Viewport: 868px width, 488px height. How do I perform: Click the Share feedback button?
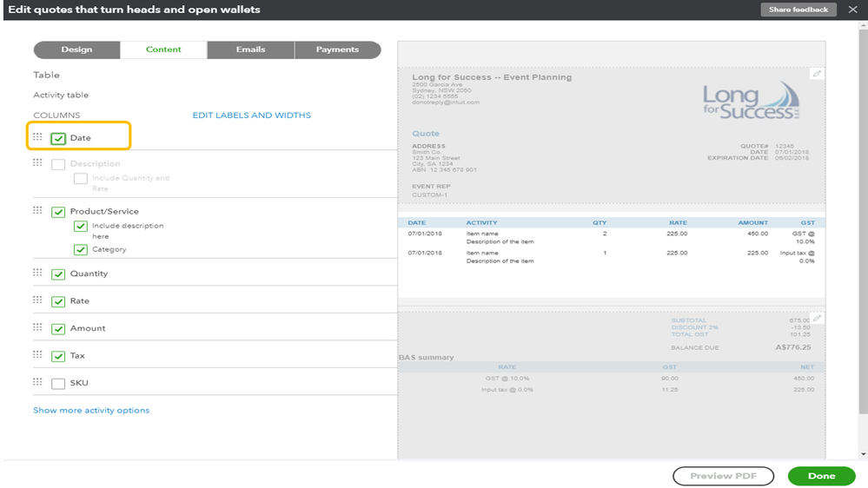[798, 10]
